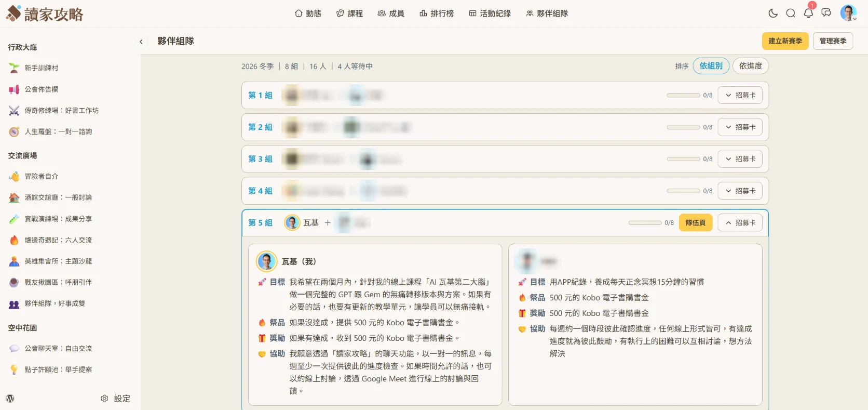Click 瓦基 (我) card avatar
This screenshot has width=868, height=410.
[267, 261]
